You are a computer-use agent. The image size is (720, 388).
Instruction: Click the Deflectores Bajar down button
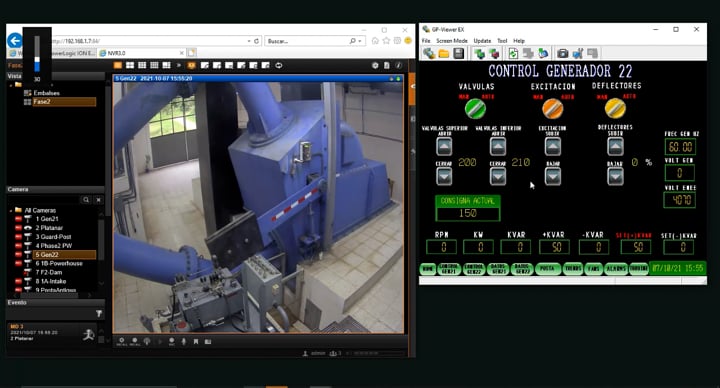point(615,176)
